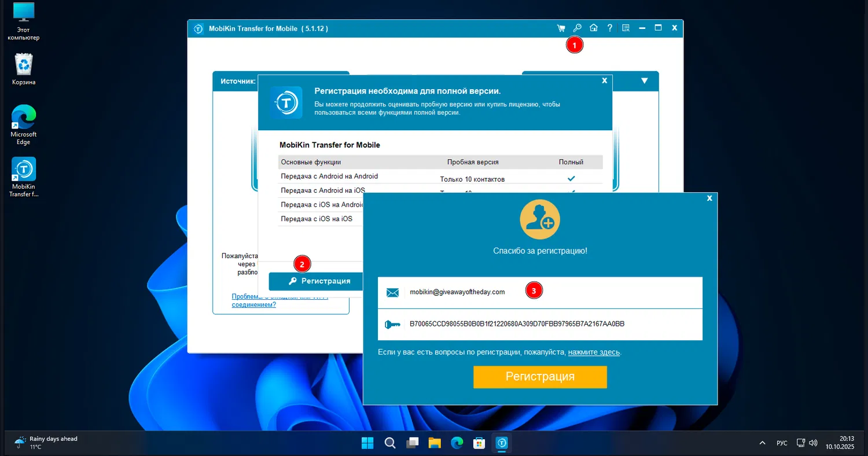This screenshot has width=868, height=456.
Task: Open the shopping cart purchase icon
Action: (561, 28)
